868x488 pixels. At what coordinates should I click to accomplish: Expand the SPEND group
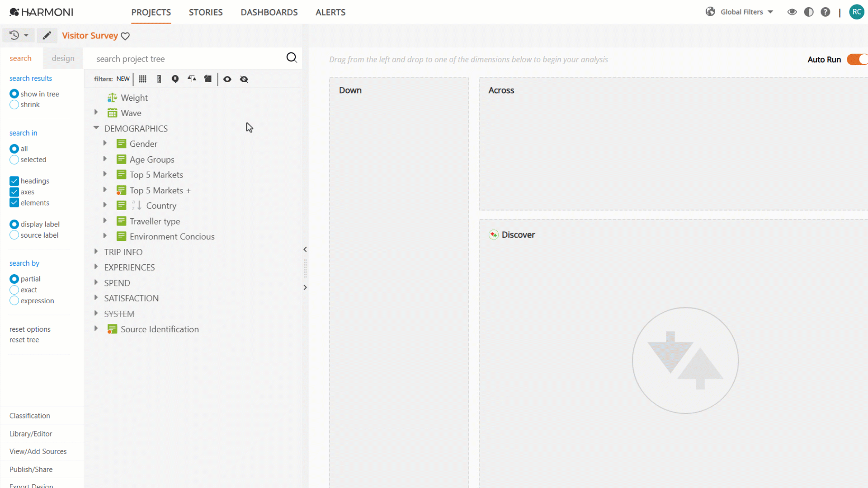[96, 282]
